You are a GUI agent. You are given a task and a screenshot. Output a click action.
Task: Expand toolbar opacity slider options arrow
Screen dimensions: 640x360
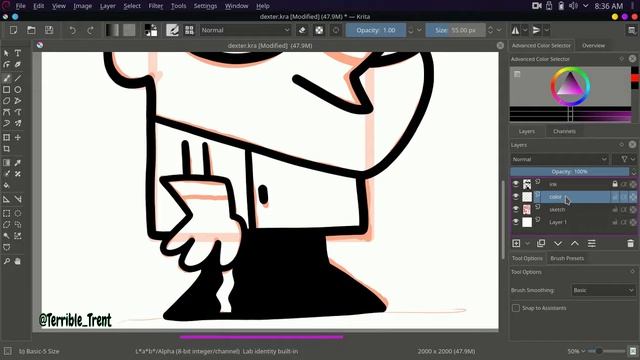click(x=419, y=30)
